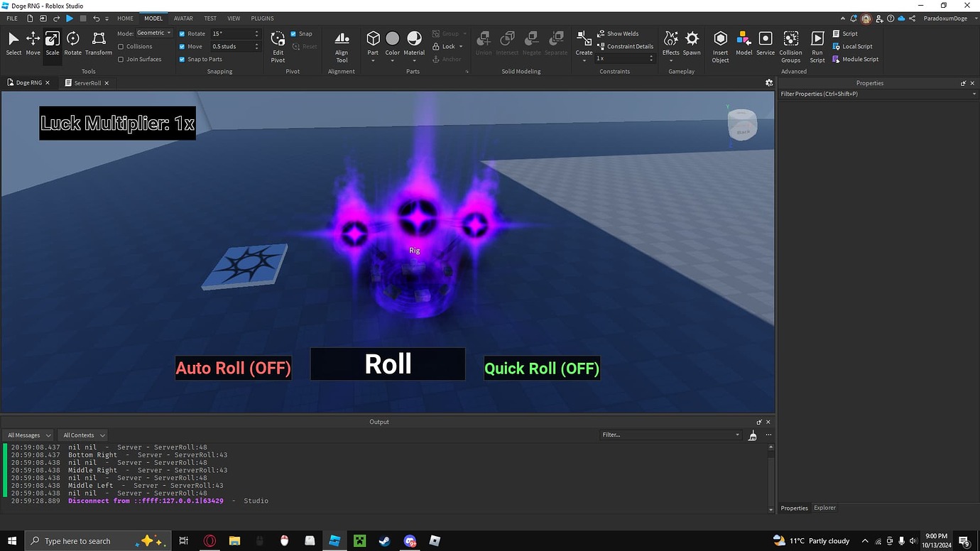Insert a new Part
Screen dimensions: 980x551
373,43
